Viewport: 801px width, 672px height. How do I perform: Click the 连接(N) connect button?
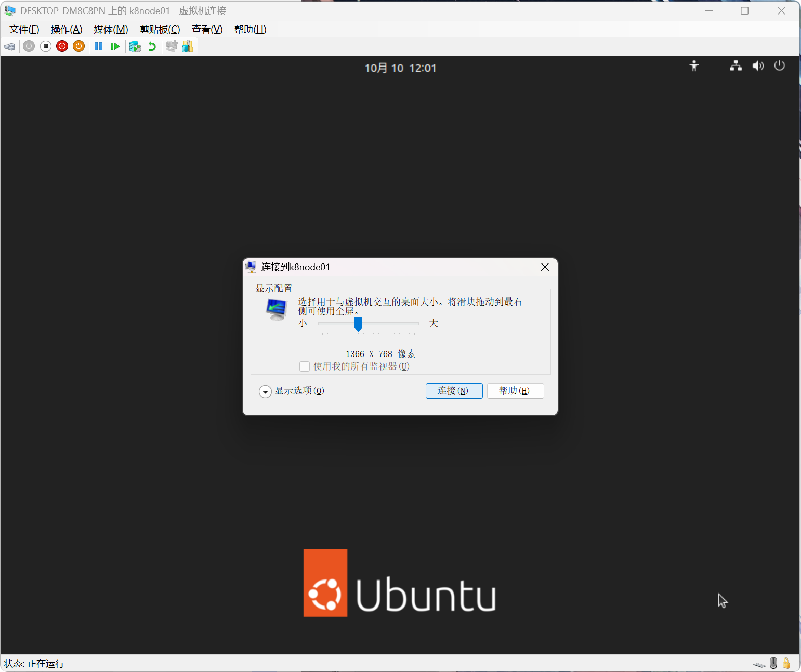(454, 391)
